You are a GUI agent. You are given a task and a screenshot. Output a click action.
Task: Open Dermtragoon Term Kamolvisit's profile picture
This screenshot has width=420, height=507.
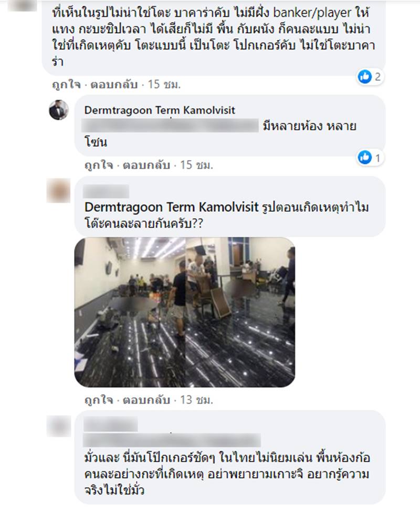(59, 110)
